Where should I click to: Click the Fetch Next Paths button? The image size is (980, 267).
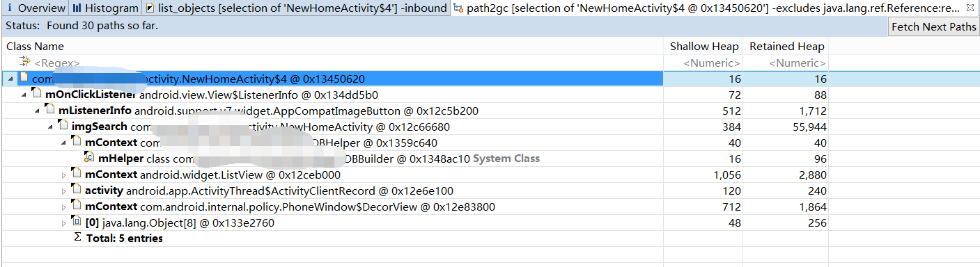coord(934,27)
